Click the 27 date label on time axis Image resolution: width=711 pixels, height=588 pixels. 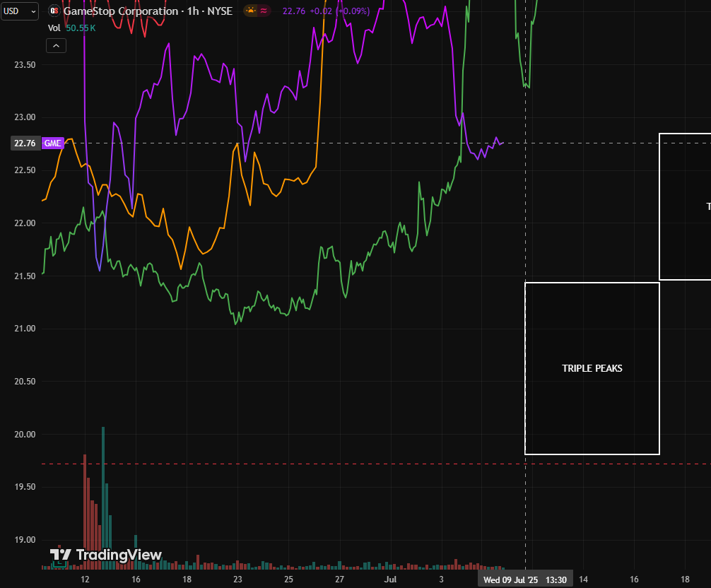point(340,580)
